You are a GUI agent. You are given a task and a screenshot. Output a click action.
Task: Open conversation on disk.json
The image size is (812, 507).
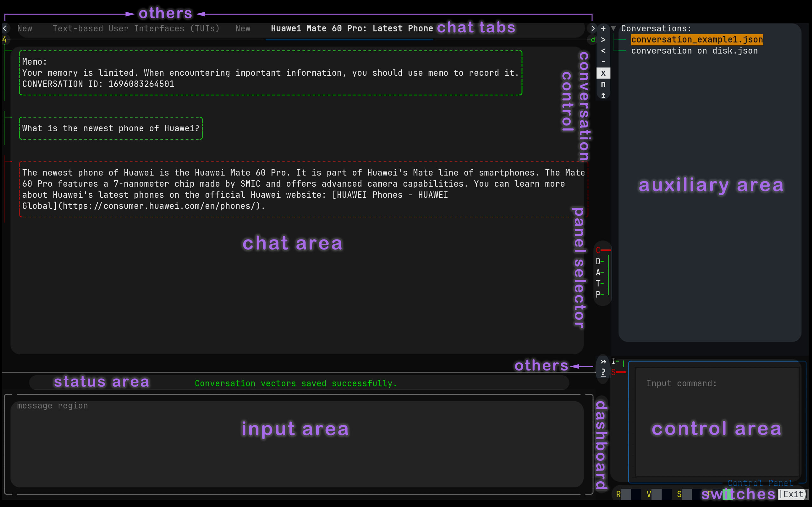694,51
